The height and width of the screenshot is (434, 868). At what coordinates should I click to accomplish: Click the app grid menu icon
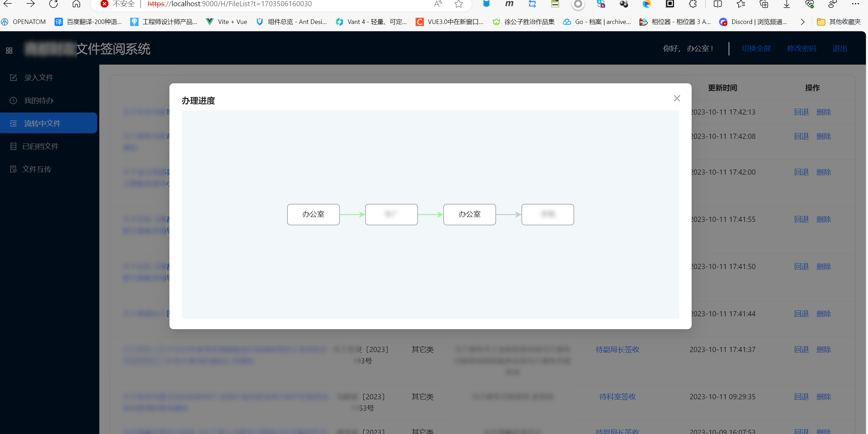[x=9, y=51]
